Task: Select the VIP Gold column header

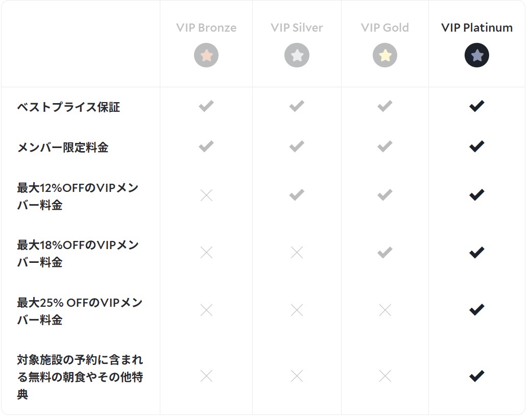Action: point(385,28)
